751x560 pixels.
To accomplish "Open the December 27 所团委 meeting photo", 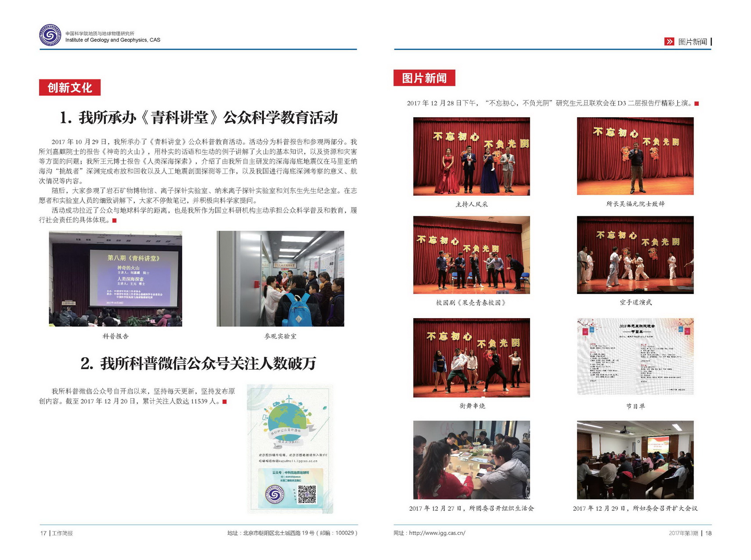I will (x=471, y=460).
